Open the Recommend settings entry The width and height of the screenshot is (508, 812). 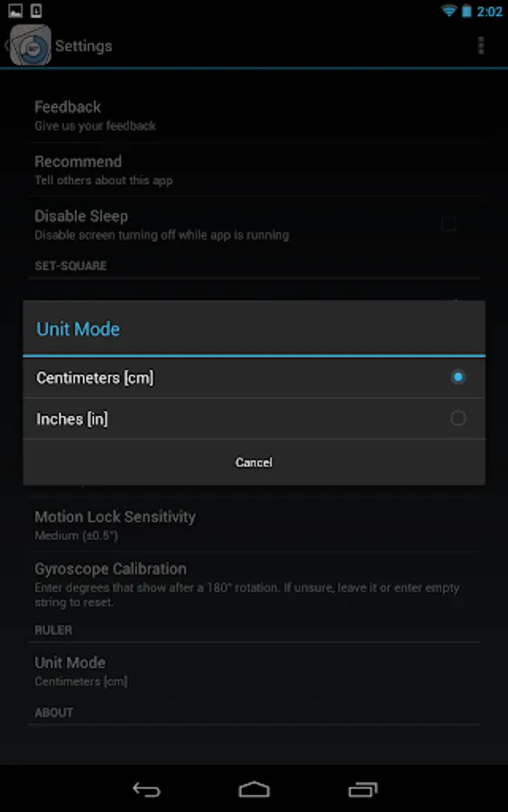point(254,170)
